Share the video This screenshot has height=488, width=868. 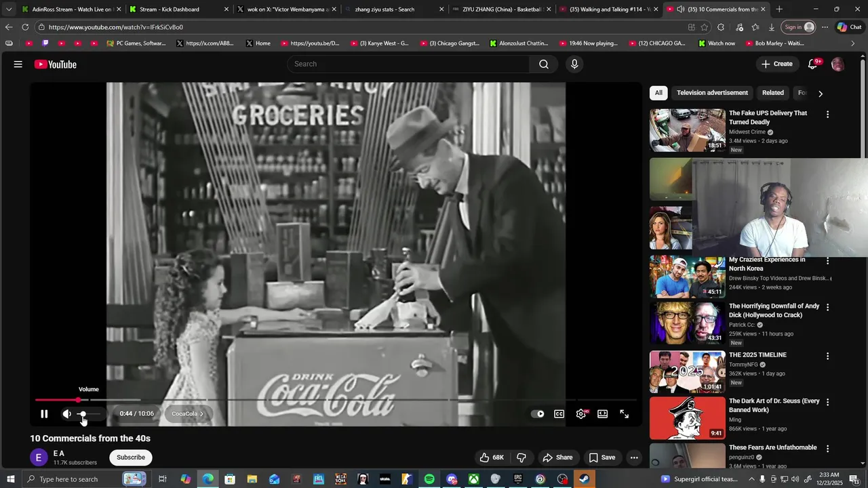tap(558, 457)
